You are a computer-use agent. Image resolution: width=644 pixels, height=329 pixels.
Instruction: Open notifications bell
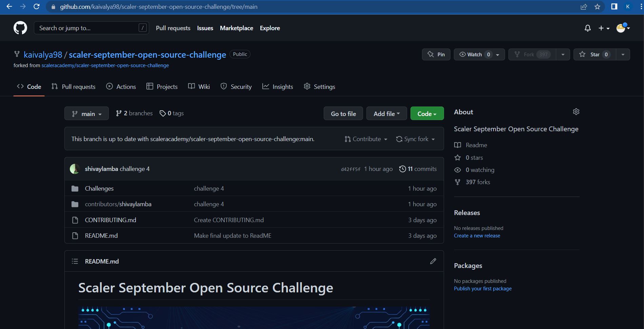[588, 28]
